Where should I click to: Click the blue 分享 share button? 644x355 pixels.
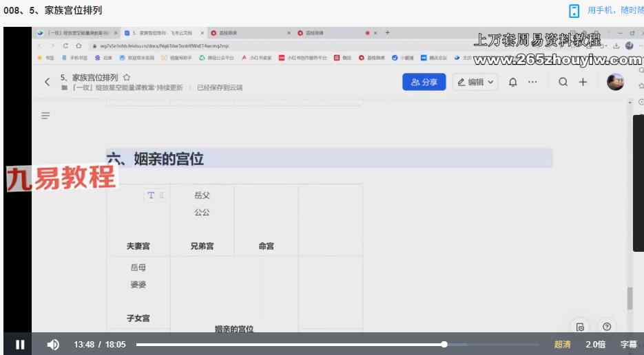click(x=424, y=82)
